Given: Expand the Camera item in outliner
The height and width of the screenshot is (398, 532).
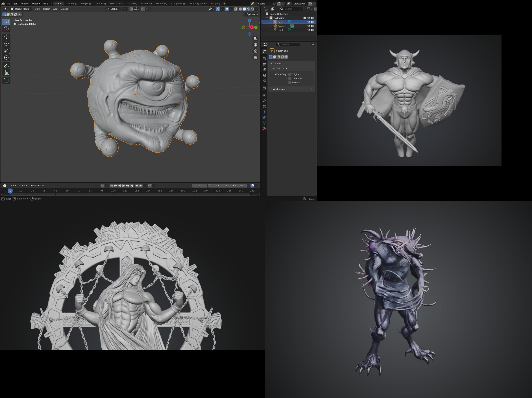Looking at the screenshot, I should (x=271, y=26).
